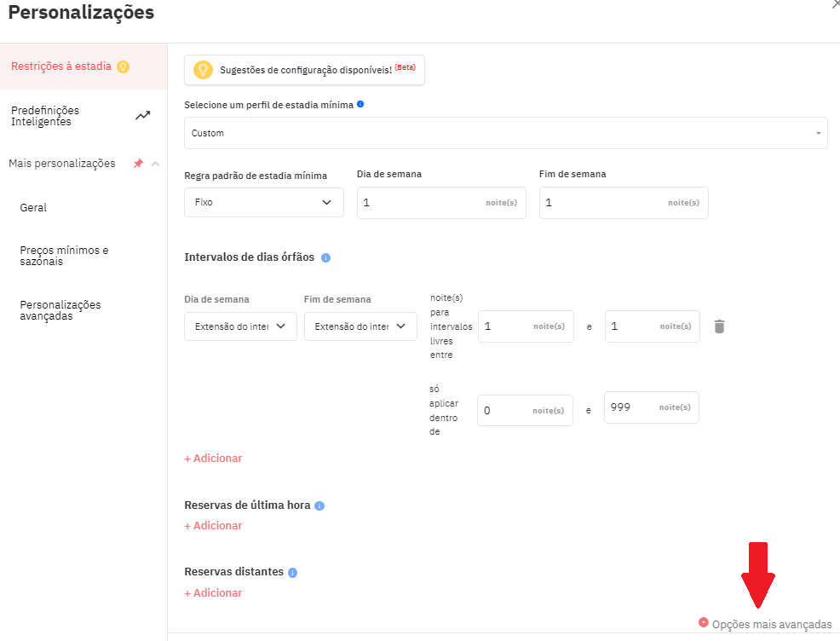Collapse the Mais personalizações section chevron
The height and width of the screenshot is (641, 840).
(x=155, y=164)
